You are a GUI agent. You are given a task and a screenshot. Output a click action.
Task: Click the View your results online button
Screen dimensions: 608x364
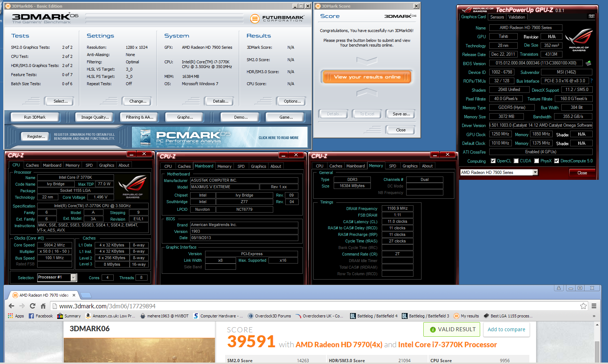(367, 77)
